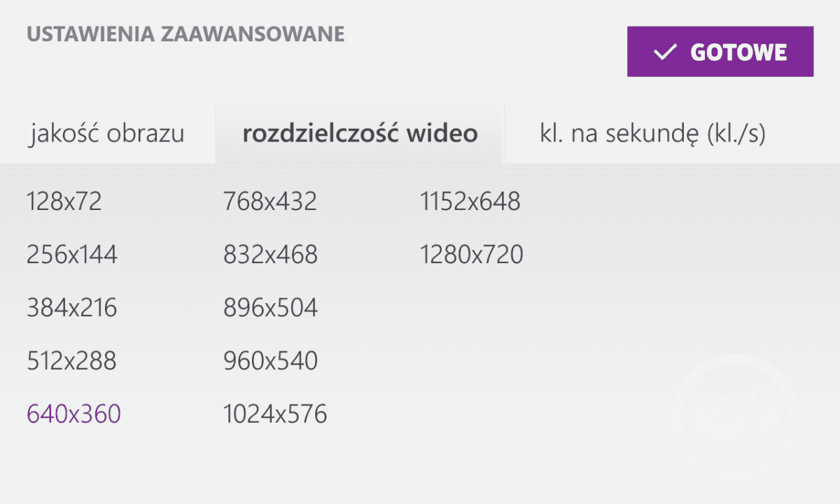Choose 768x432 video resolution

click(270, 202)
